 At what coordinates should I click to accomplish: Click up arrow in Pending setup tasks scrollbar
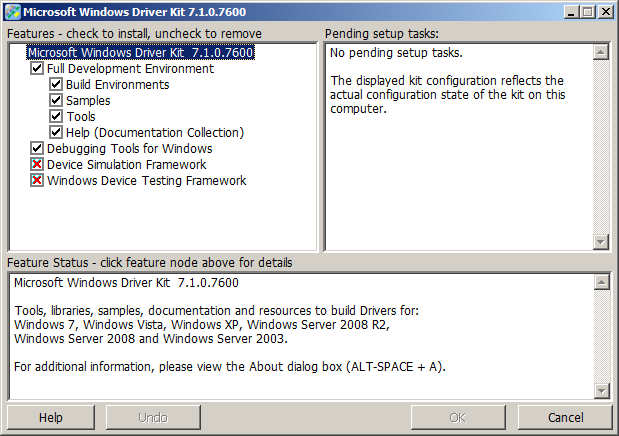pyautogui.click(x=601, y=52)
